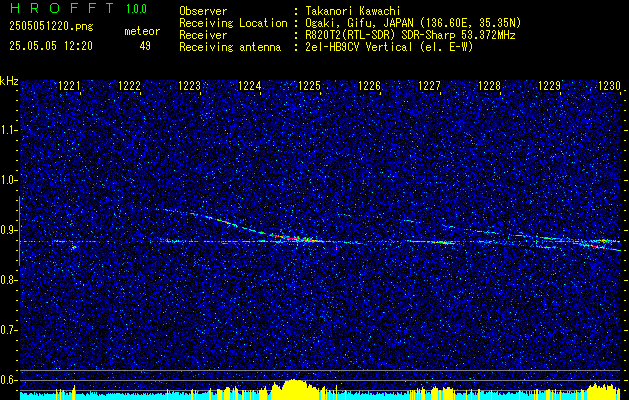Click time marker 1222
Screen dimensions: 629x400
pyautogui.click(x=130, y=86)
